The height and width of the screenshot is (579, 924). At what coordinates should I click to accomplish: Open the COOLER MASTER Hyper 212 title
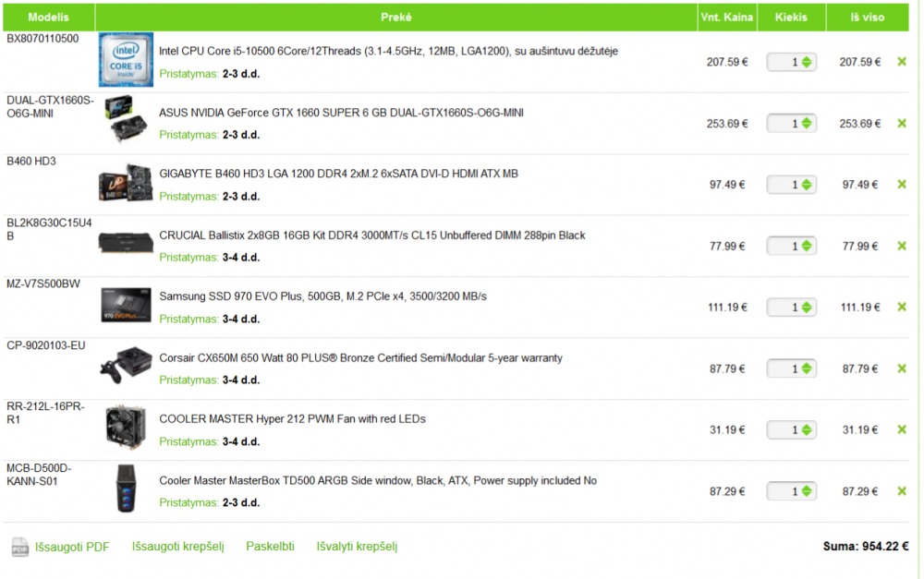[292, 419]
